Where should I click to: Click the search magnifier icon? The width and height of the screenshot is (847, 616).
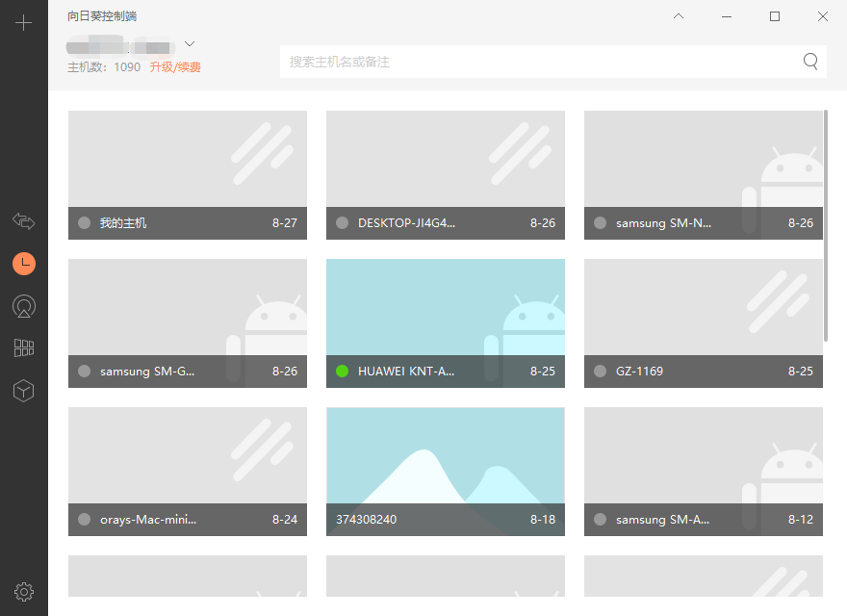tap(810, 61)
